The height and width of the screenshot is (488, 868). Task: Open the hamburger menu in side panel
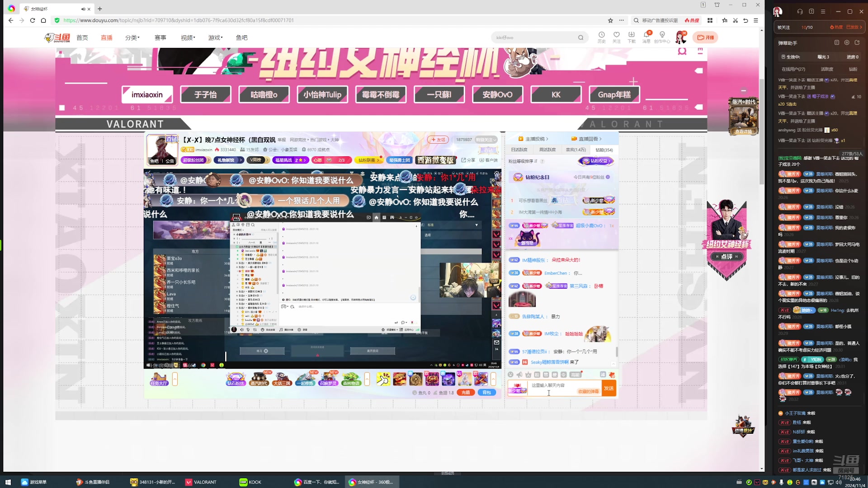[x=823, y=12]
